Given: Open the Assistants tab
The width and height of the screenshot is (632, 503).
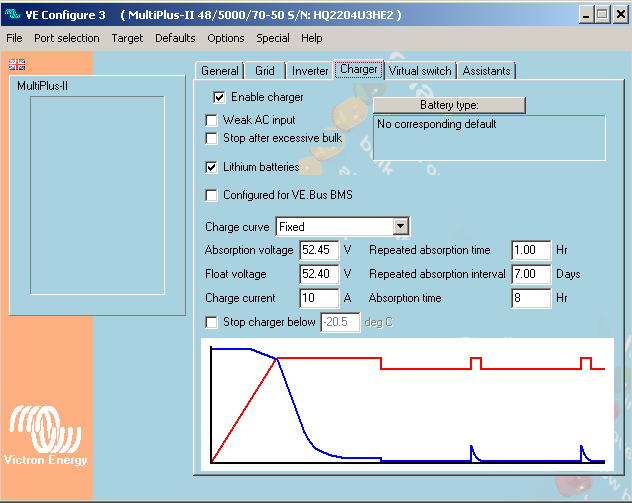Looking at the screenshot, I should (x=486, y=71).
